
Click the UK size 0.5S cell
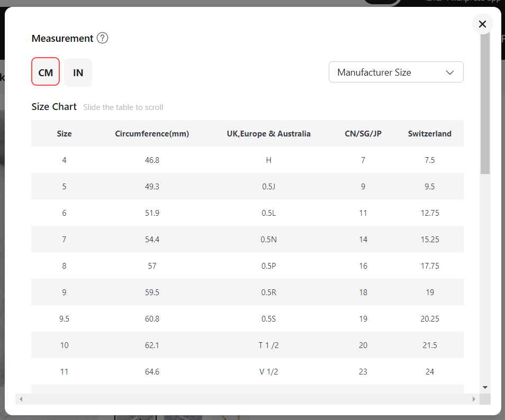coord(268,318)
